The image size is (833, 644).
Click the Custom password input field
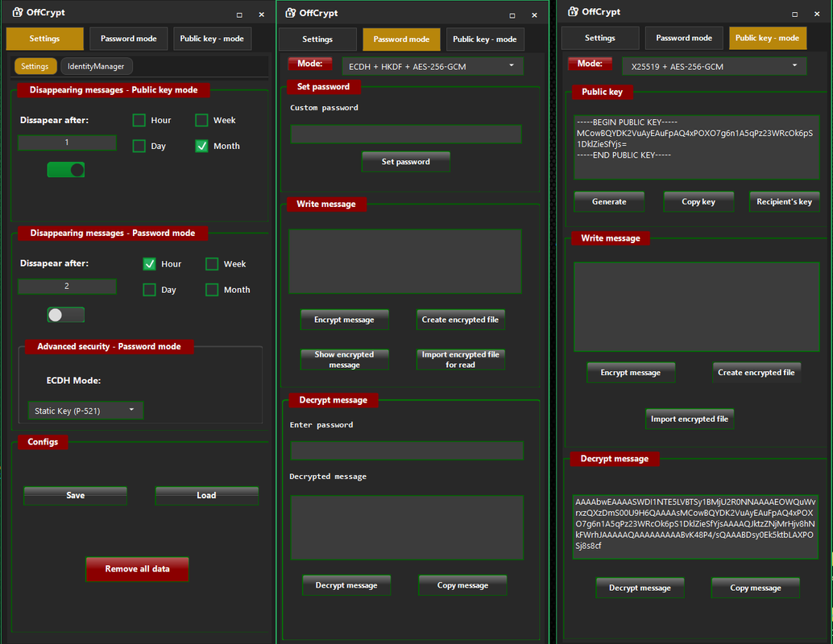406,134
